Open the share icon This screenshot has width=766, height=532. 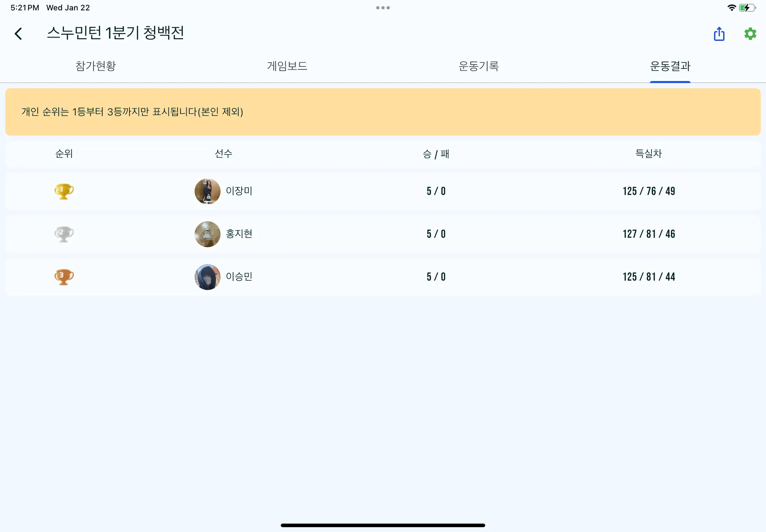click(x=719, y=34)
